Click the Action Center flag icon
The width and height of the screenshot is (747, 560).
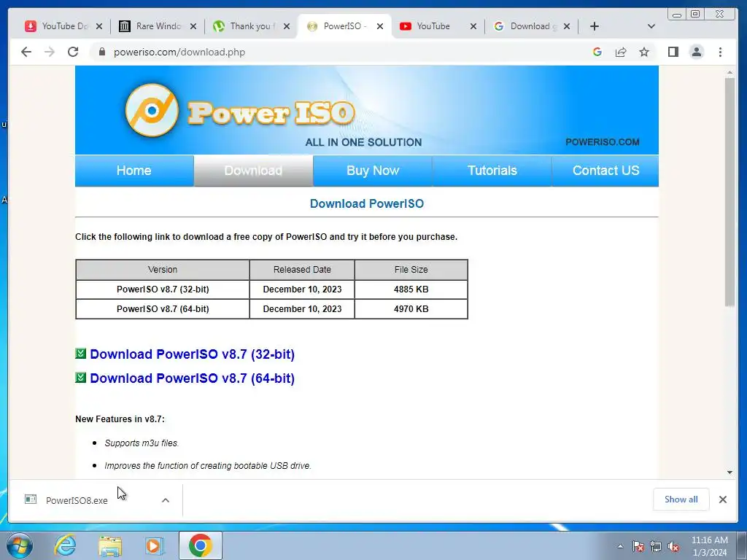(x=638, y=546)
